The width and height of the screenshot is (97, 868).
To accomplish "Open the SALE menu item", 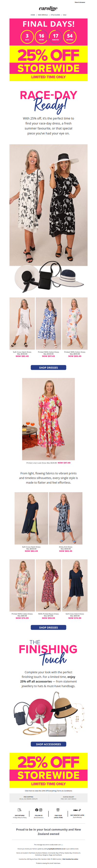I will click(x=65, y=15).
